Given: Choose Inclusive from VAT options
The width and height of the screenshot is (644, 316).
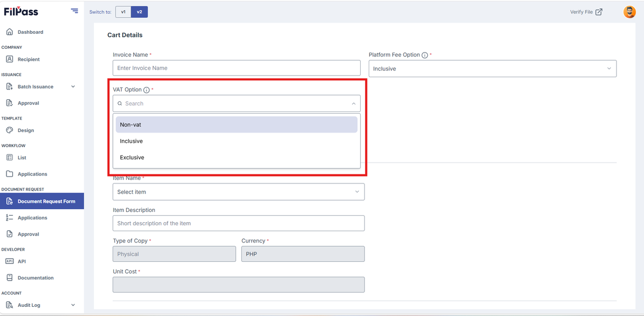Looking at the screenshot, I should pyautogui.click(x=237, y=141).
